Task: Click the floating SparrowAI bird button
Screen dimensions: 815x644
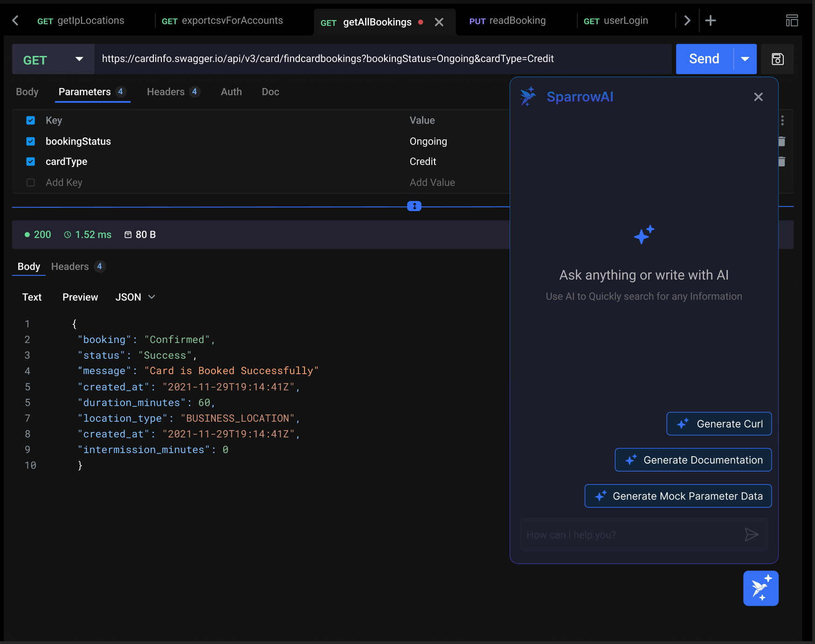Action: [760, 588]
